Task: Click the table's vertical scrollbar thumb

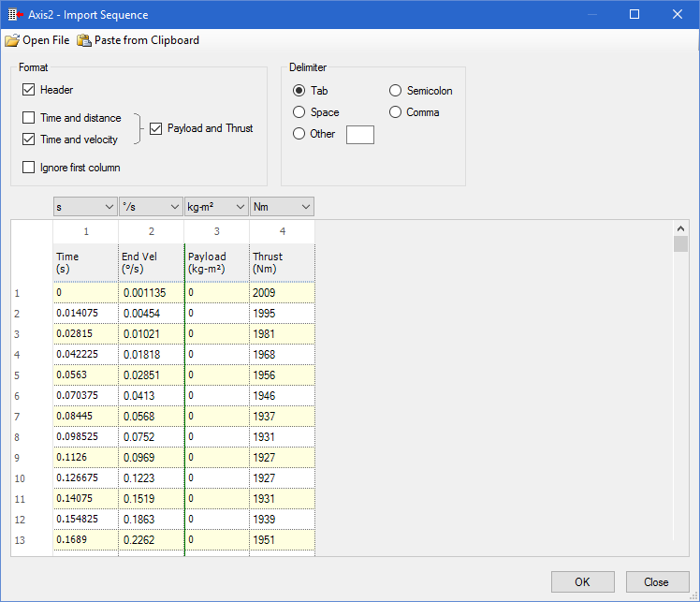Action: click(x=680, y=244)
